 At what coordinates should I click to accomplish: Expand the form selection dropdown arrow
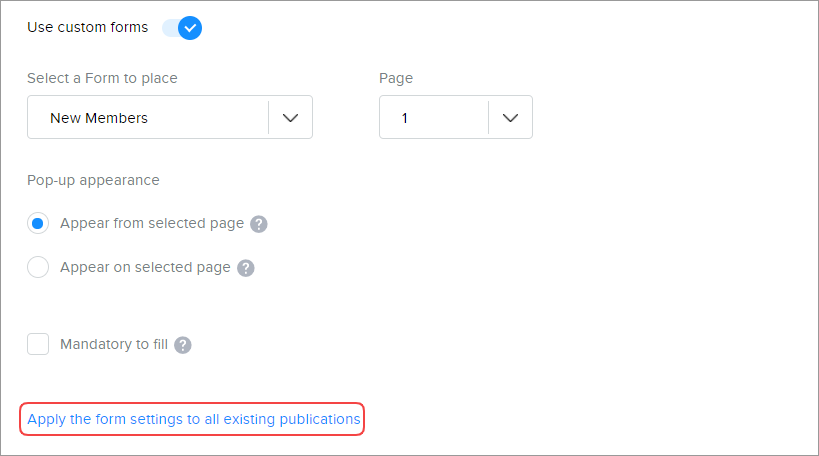290,117
